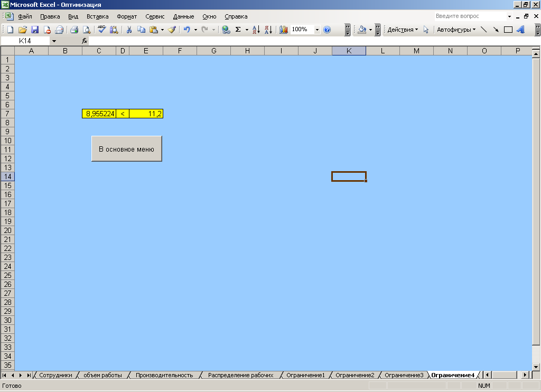Expand the fill color dropdown arrow
This screenshot has height=392, width=541.
(370, 30)
